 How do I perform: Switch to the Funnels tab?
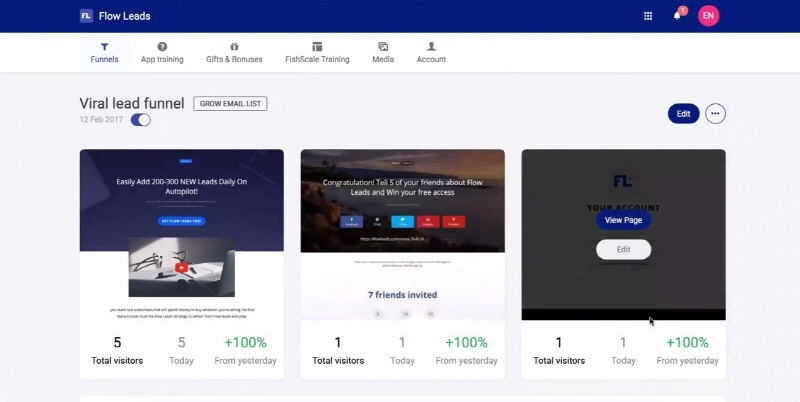(x=104, y=53)
